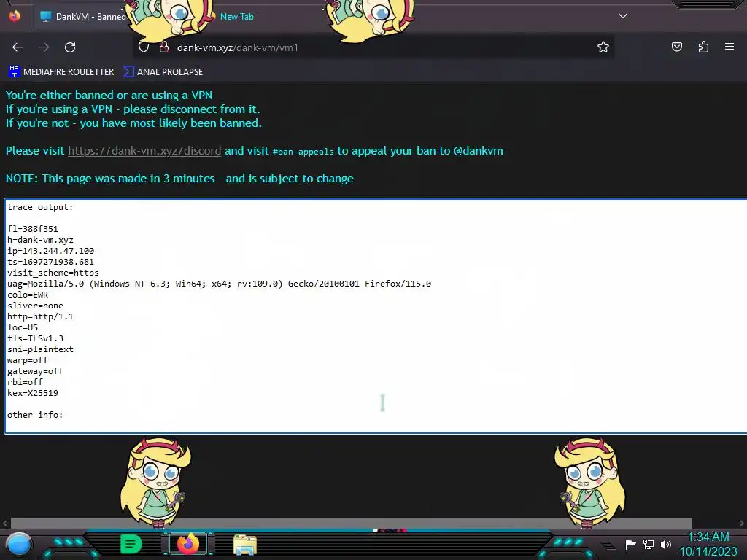Select the ip=143.244.47.100 line
Viewport: 747px width, 560px height.
pyautogui.click(x=50, y=251)
